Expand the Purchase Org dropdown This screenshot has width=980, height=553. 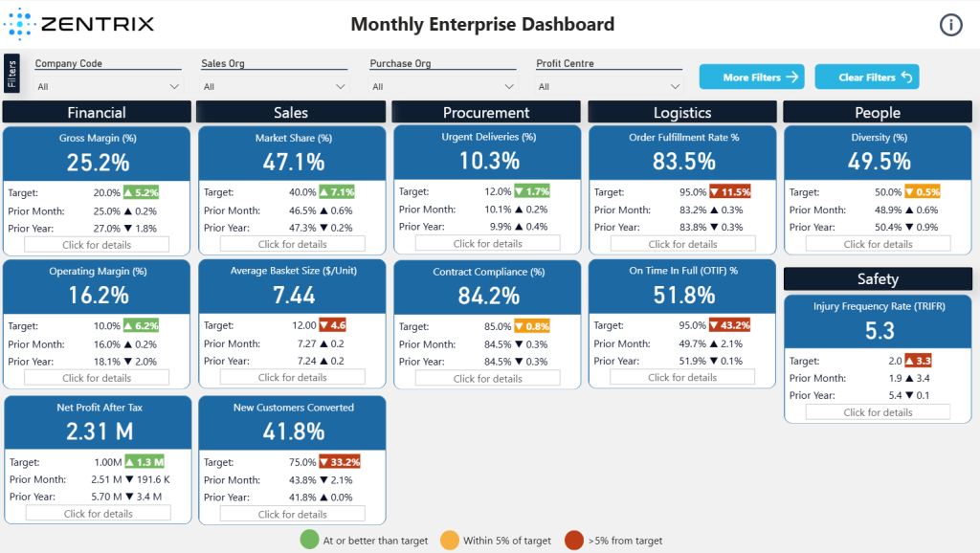tap(442, 86)
